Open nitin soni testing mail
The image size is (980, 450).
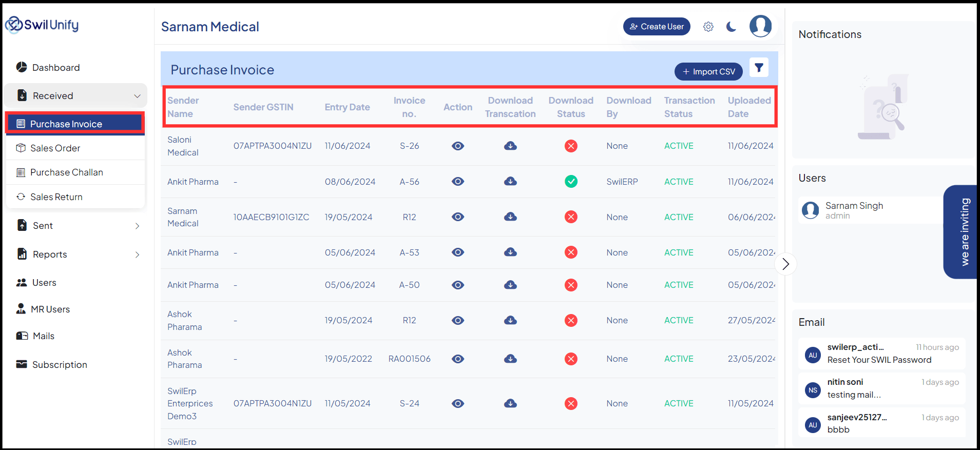click(882, 388)
